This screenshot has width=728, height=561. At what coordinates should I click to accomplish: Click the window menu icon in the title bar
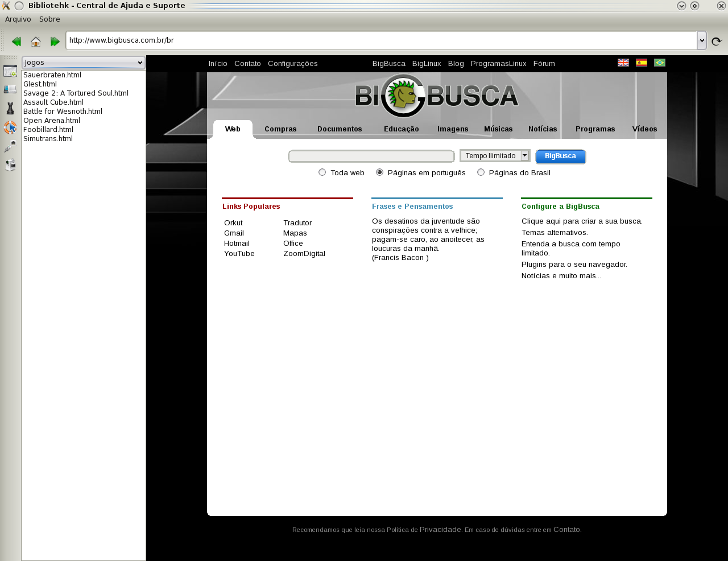pos(6,6)
